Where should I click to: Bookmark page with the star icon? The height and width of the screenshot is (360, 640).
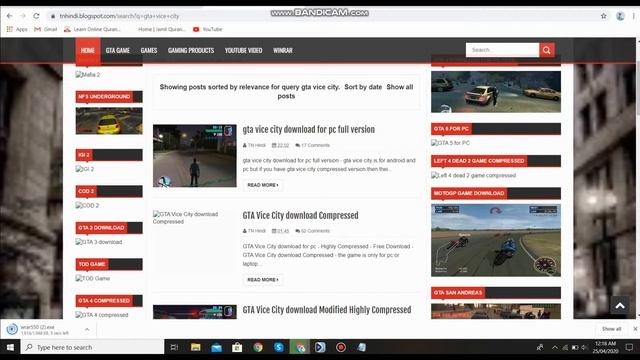(x=604, y=16)
